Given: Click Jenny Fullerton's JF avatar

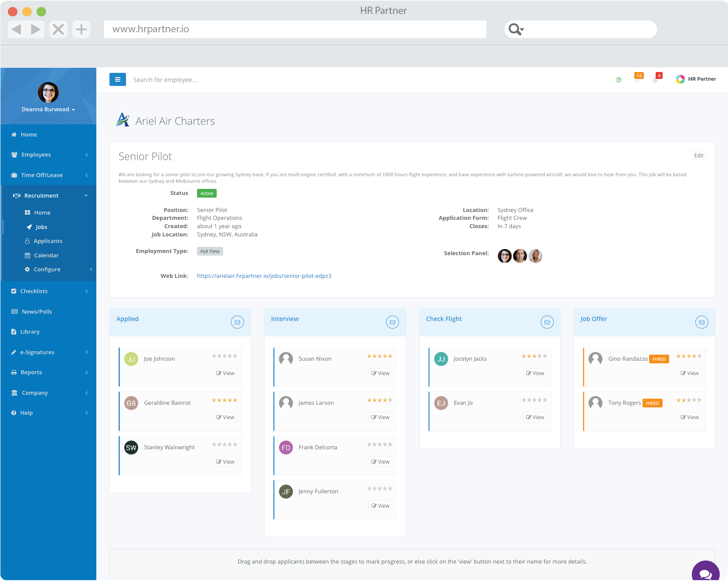Looking at the screenshot, I should [x=286, y=492].
